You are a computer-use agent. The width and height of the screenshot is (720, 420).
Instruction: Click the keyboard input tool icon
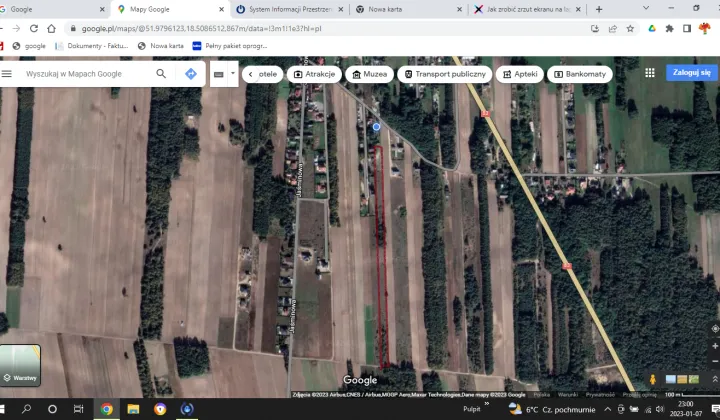point(219,74)
